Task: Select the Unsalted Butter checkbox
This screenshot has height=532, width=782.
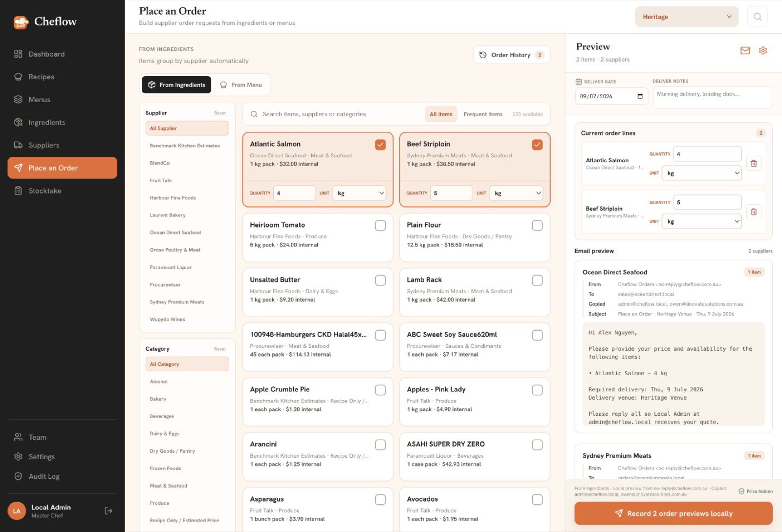Action: tap(380, 280)
